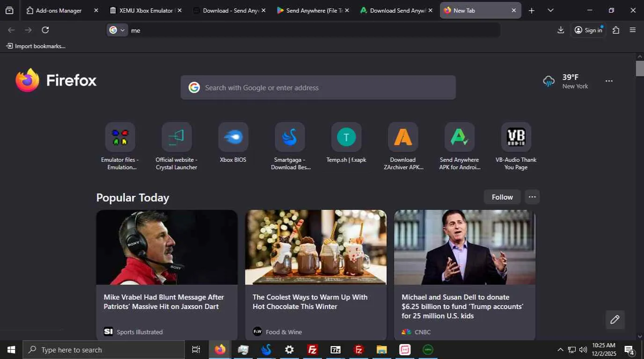Image resolution: width=644 pixels, height=359 pixels.
Task: Open the Mike Vrabel headset photo thumbnail
Action: tap(167, 247)
